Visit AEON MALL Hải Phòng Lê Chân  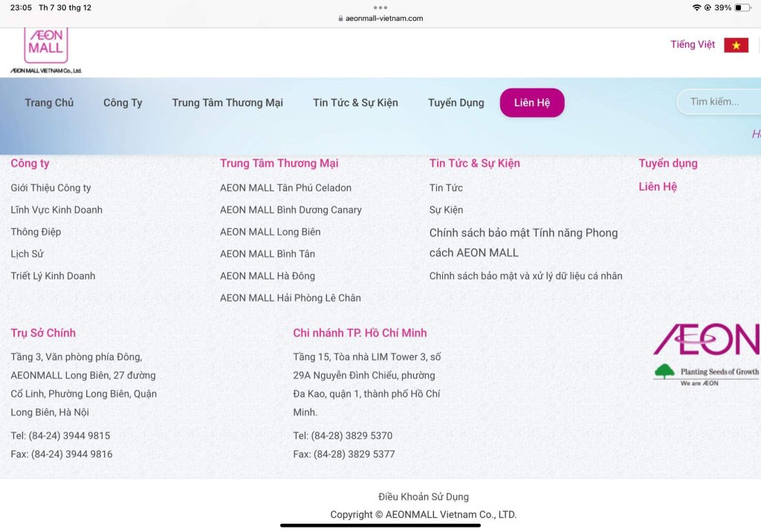pos(291,298)
